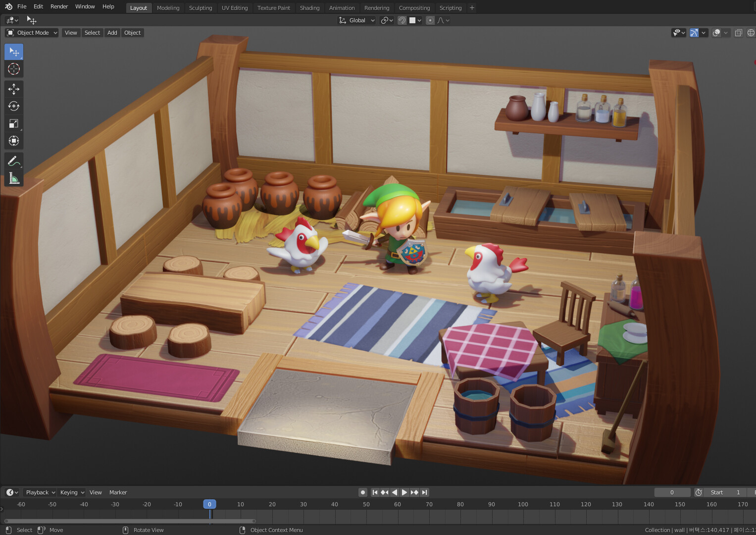
Task: Jump to the previous keyframe
Action: pyautogui.click(x=385, y=492)
